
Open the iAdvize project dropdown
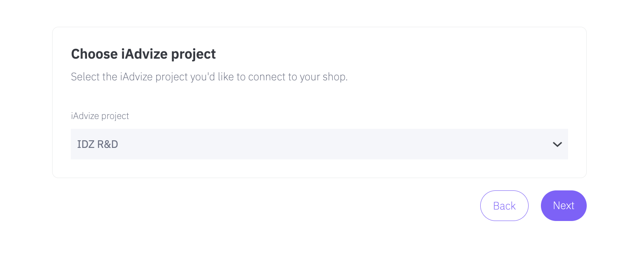tap(319, 144)
